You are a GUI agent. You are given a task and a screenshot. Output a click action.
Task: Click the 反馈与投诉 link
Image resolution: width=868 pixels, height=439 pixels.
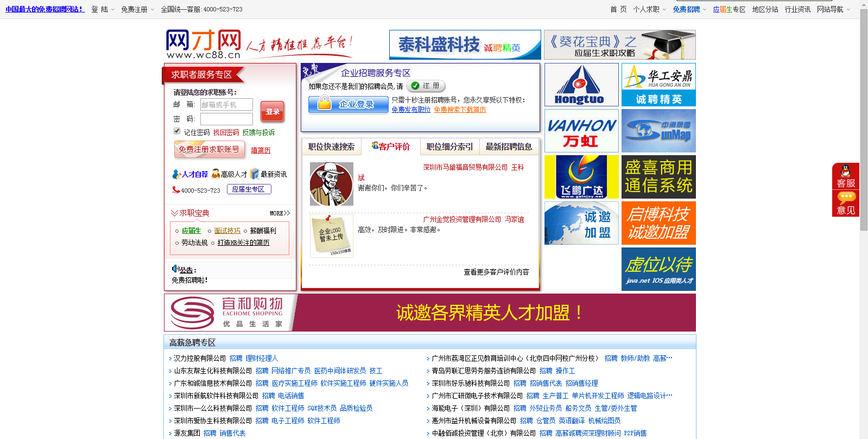258,132
